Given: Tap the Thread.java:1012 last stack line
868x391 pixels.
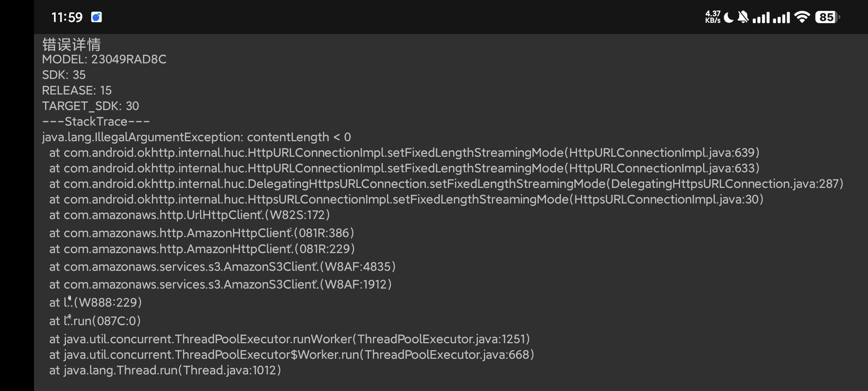Looking at the screenshot, I should (165, 370).
